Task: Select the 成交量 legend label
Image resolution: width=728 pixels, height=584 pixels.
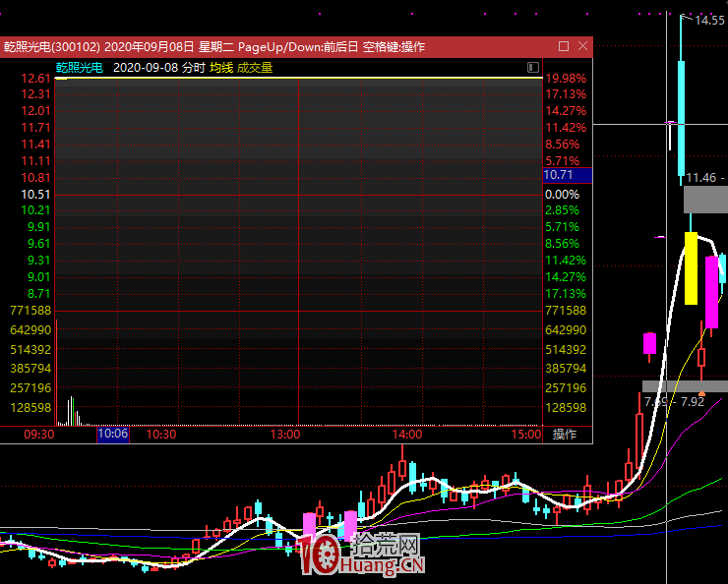Action: [255, 67]
